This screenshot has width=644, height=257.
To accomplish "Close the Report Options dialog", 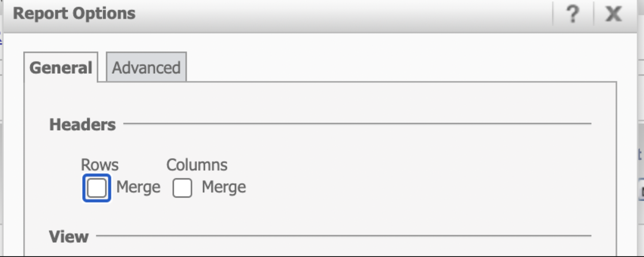I will [x=613, y=14].
